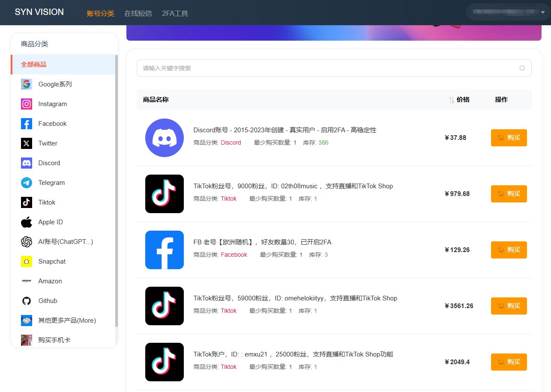
Task: Click the Discord账号 2015-2023年创建 title
Action: coord(285,130)
